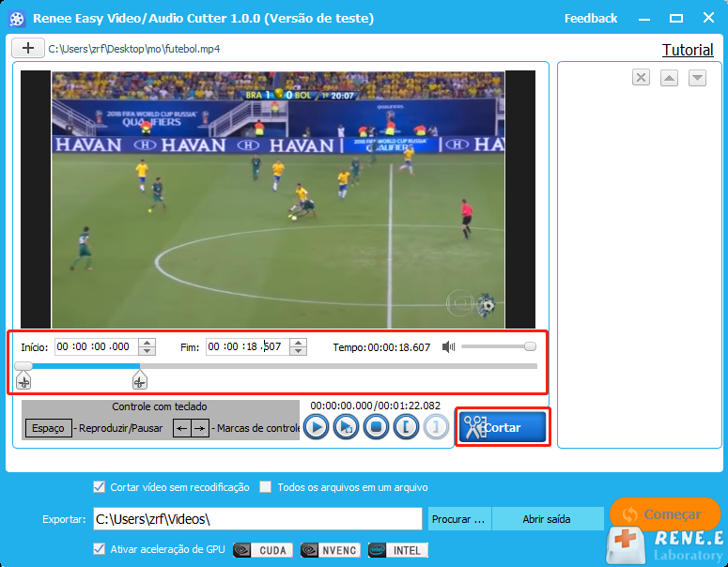Move clip down with the down arrow button
Image resolution: width=728 pixels, height=567 pixels.
click(x=697, y=78)
